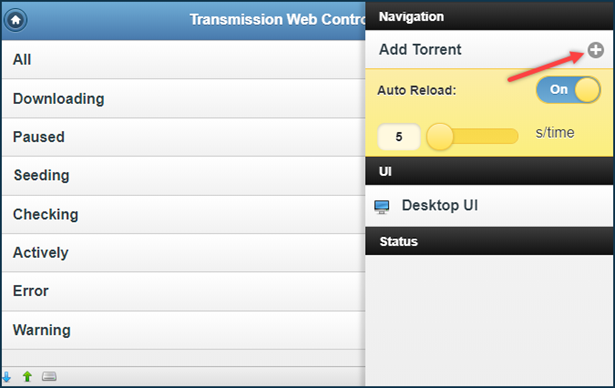Turn off the Auto Reload switch

pos(568,90)
